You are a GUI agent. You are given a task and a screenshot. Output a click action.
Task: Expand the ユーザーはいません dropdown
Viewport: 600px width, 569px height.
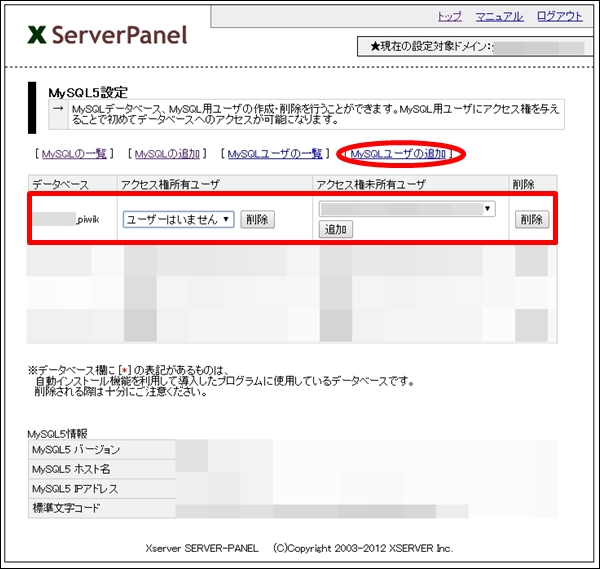(178, 220)
